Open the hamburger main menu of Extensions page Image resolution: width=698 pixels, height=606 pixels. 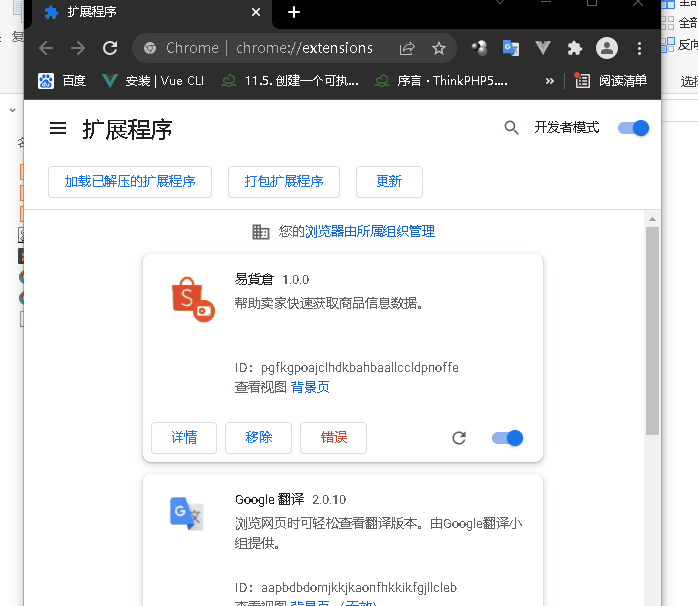(58, 128)
